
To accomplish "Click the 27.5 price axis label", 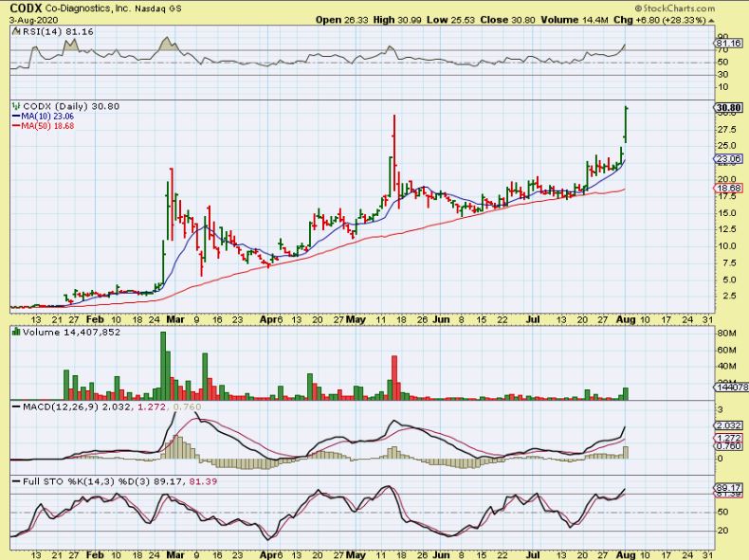I will tap(726, 130).
